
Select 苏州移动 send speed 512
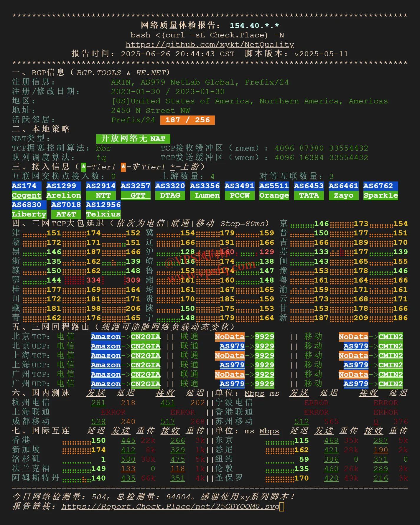click(x=302, y=422)
